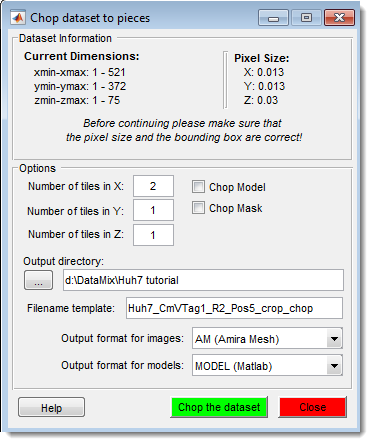Click pixel size 'Z: 0.03' value
This screenshot has width=372, height=444.
click(x=261, y=100)
